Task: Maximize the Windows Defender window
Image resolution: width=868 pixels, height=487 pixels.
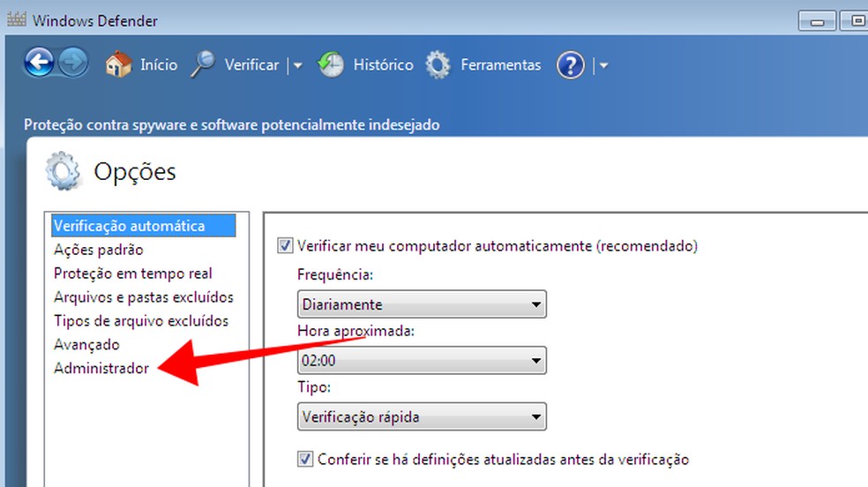Action: pyautogui.click(x=855, y=21)
